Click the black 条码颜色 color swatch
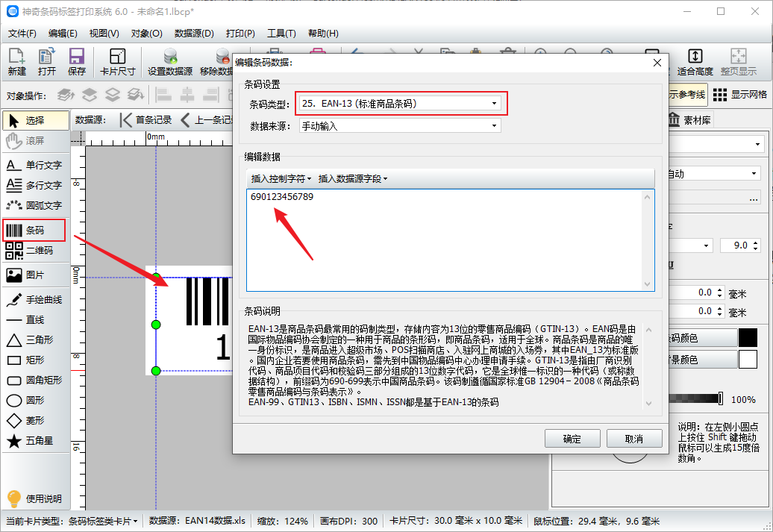This screenshot has height=532, width=773. (x=748, y=338)
